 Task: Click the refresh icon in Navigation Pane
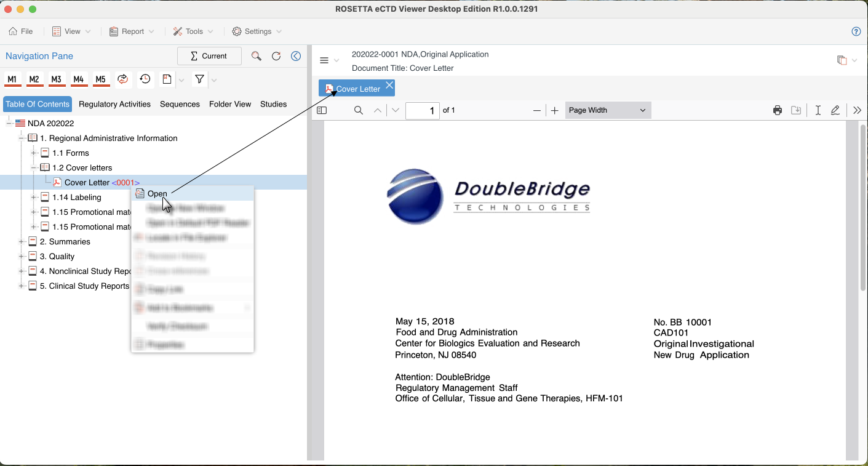click(x=276, y=56)
